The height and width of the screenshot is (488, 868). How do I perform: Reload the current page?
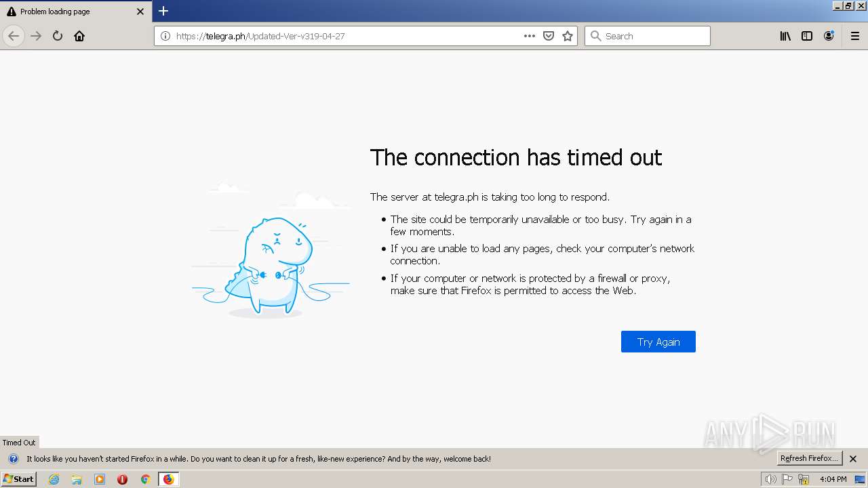click(x=58, y=36)
